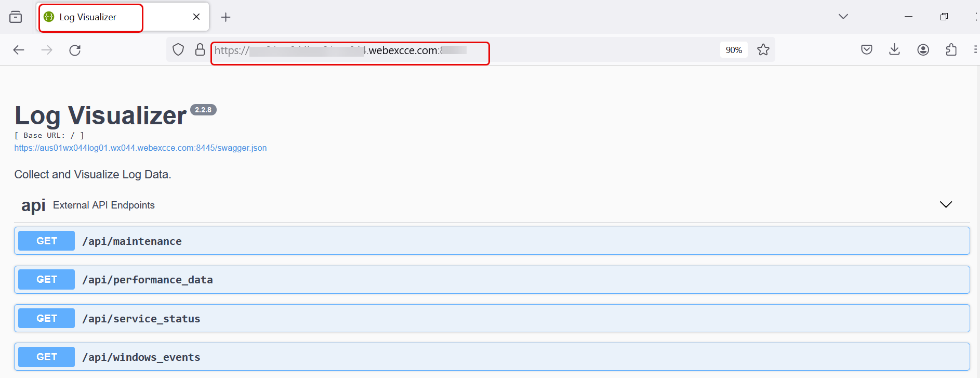The height and width of the screenshot is (378, 980).
Task: Switch to the Log Visualizer tab
Action: [124, 17]
